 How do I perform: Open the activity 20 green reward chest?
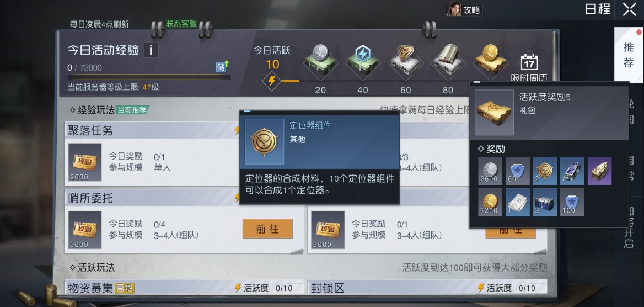(320, 62)
